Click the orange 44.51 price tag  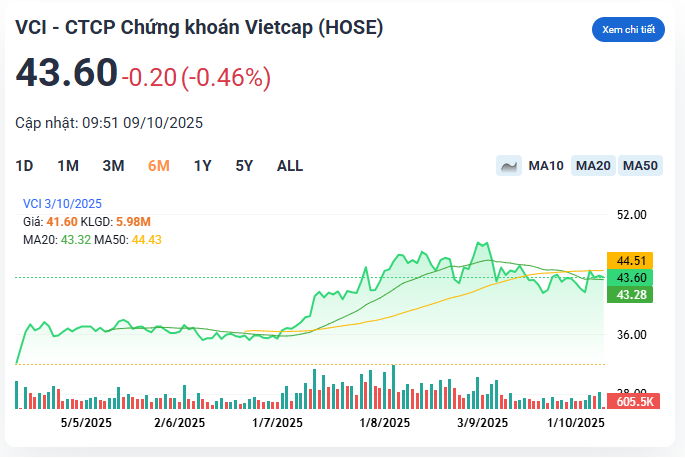630,261
